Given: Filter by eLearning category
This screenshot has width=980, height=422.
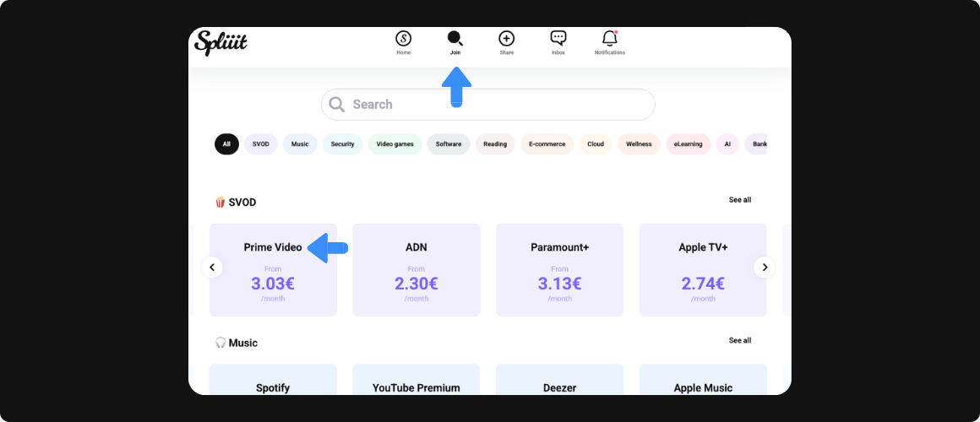Looking at the screenshot, I should click(689, 144).
